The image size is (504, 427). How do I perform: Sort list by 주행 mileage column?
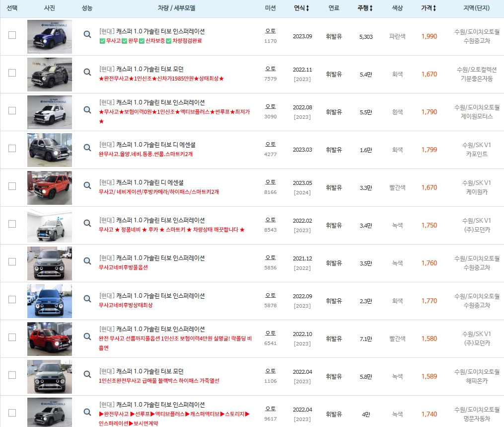pyautogui.click(x=365, y=8)
